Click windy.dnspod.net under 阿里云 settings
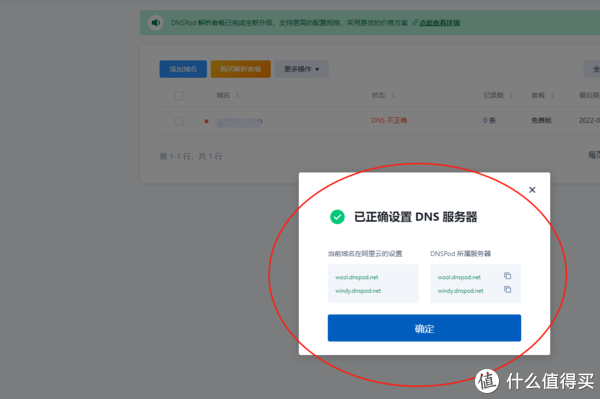The width and height of the screenshot is (600, 399). 358,291
